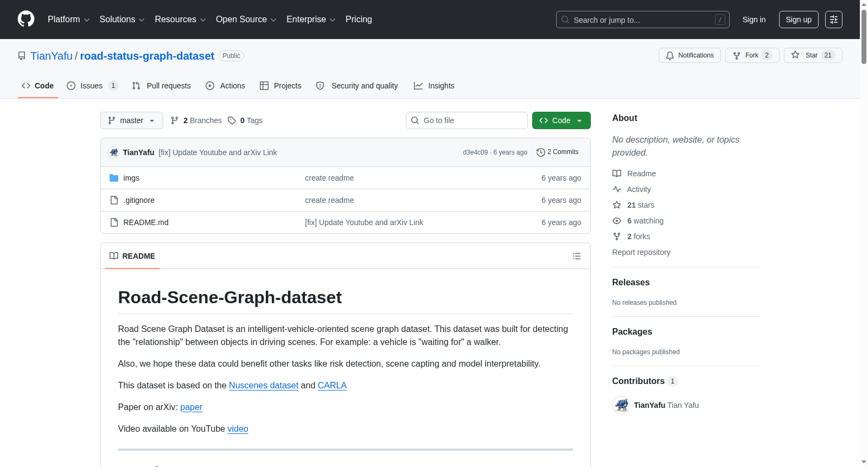Click Report repository link
This screenshot has width=868, height=467.
click(x=641, y=252)
